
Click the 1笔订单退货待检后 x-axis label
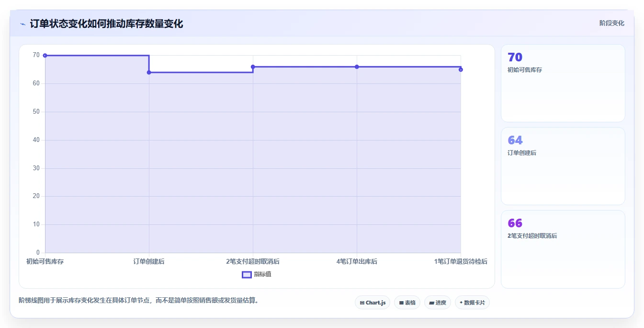coord(461,261)
